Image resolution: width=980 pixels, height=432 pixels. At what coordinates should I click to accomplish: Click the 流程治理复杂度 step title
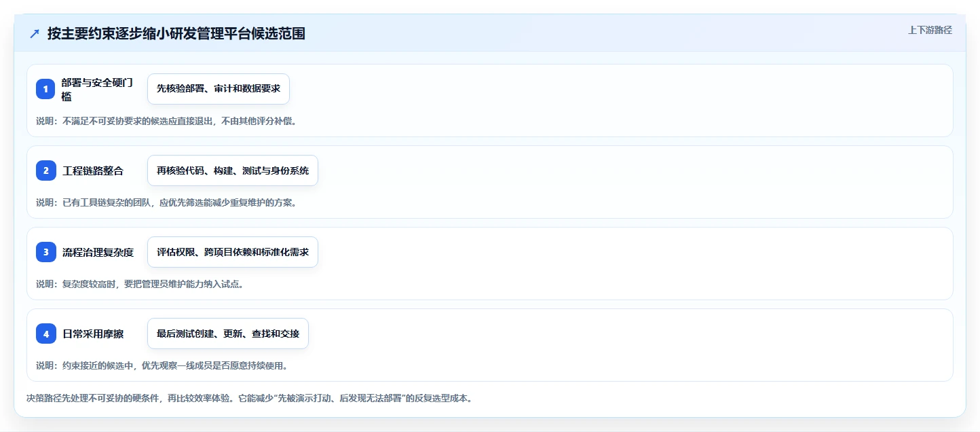pyautogui.click(x=98, y=252)
